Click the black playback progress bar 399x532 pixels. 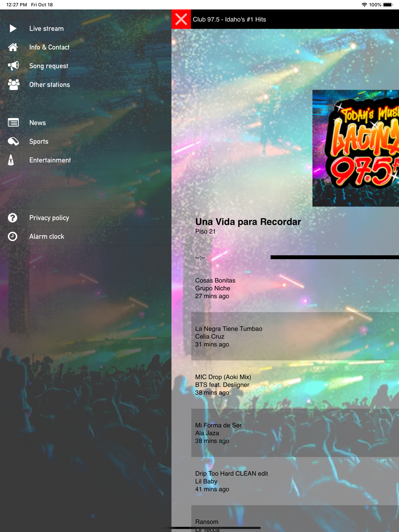pyautogui.click(x=335, y=257)
